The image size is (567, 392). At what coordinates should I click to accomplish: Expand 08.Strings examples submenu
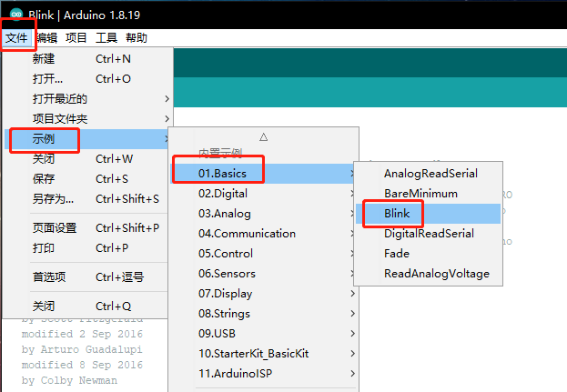pos(264,314)
